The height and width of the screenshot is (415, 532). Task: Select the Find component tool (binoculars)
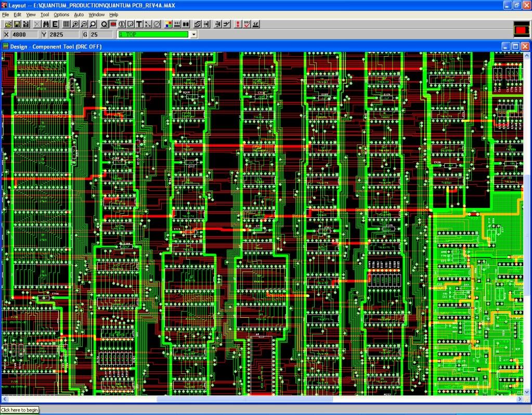(x=46, y=24)
